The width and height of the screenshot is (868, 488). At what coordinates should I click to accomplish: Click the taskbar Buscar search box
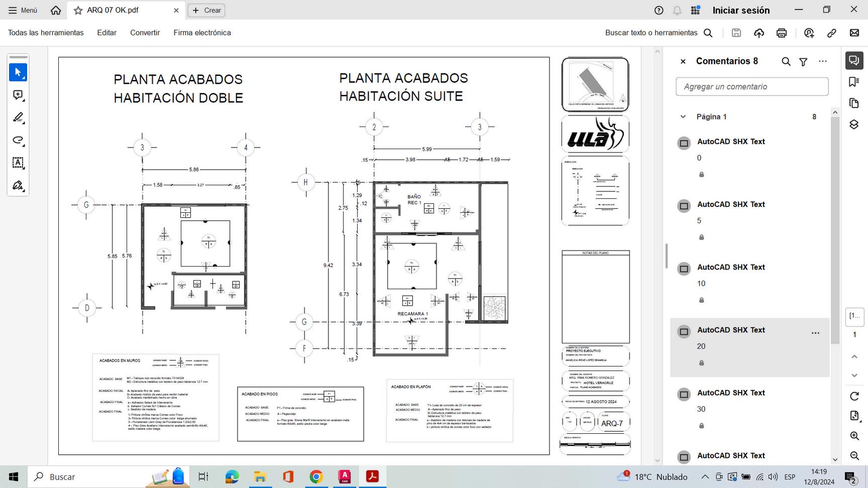point(108,477)
